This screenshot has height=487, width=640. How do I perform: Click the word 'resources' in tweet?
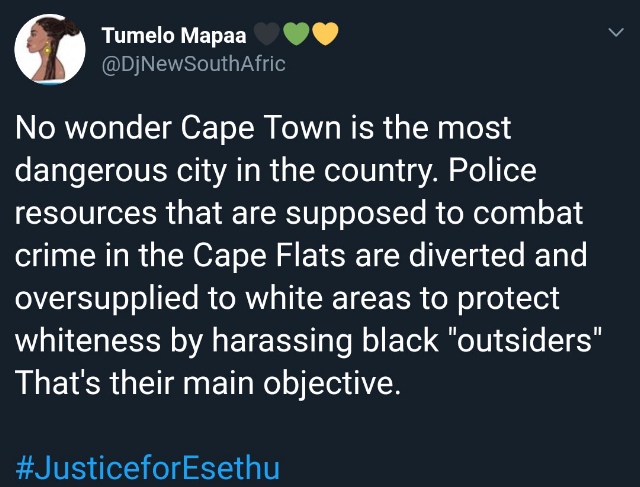86,213
